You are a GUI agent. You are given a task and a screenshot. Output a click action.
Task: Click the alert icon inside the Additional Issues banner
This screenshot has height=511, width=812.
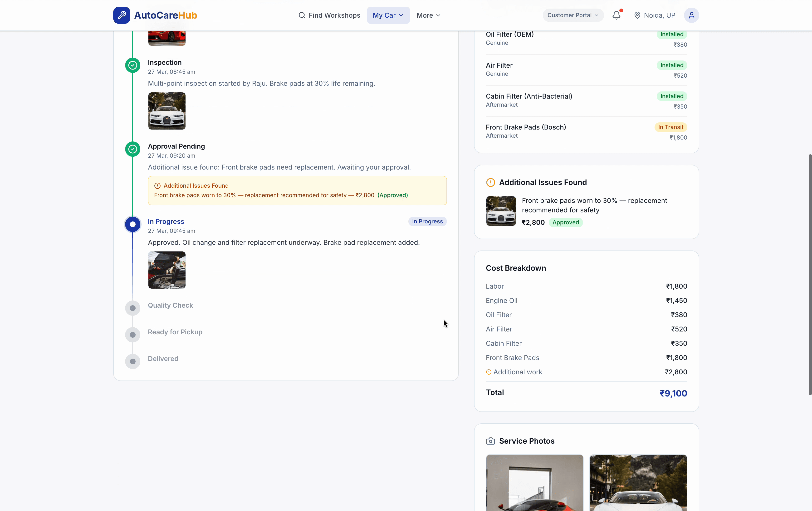click(x=157, y=185)
